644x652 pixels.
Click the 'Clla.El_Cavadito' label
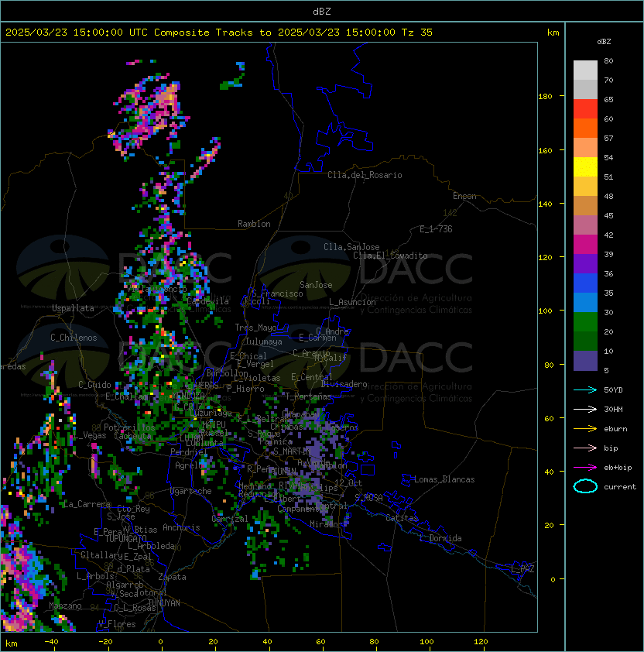pos(390,256)
